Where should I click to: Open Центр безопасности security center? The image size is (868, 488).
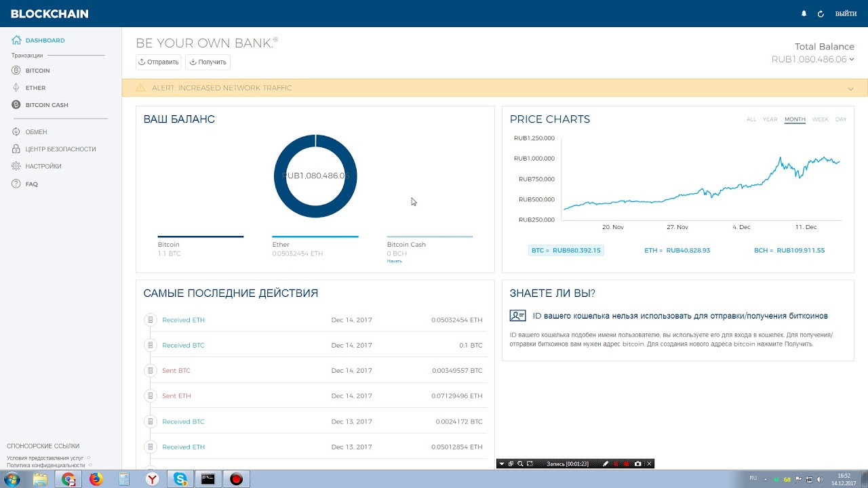[60, 149]
